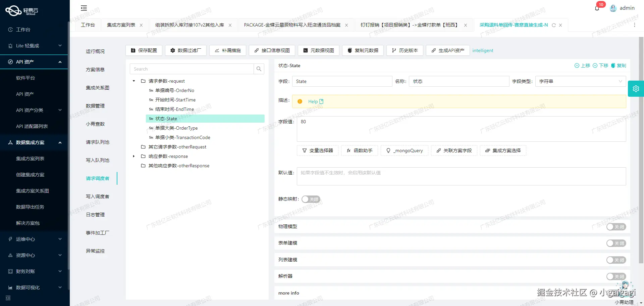
Task: Enable the 表单建模 switch
Action: coord(616,243)
